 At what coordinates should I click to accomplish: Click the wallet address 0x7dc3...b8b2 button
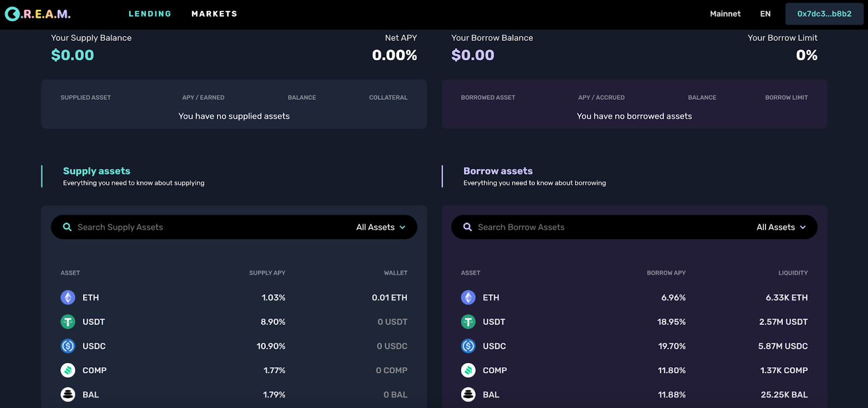[825, 14]
